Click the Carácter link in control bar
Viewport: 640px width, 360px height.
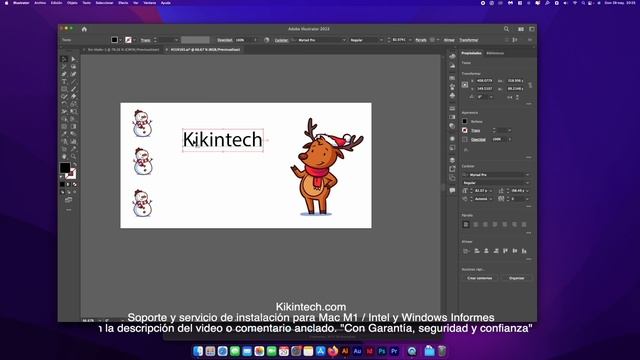[x=281, y=40]
